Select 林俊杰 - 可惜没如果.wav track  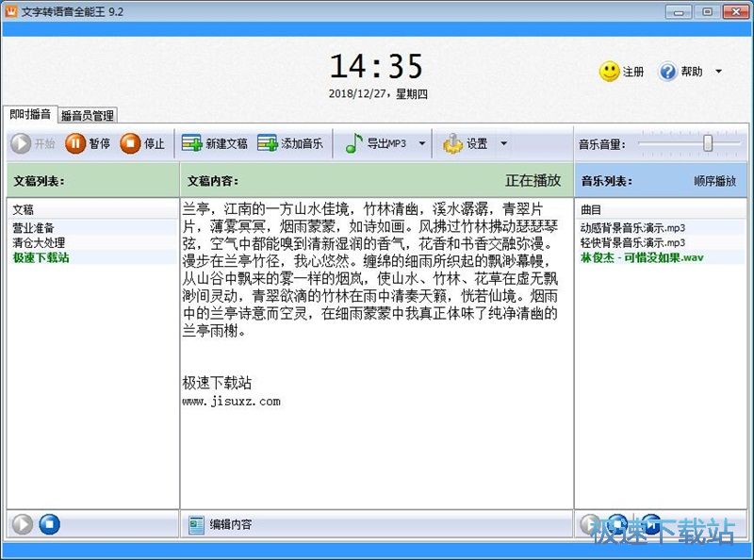(x=661, y=257)
